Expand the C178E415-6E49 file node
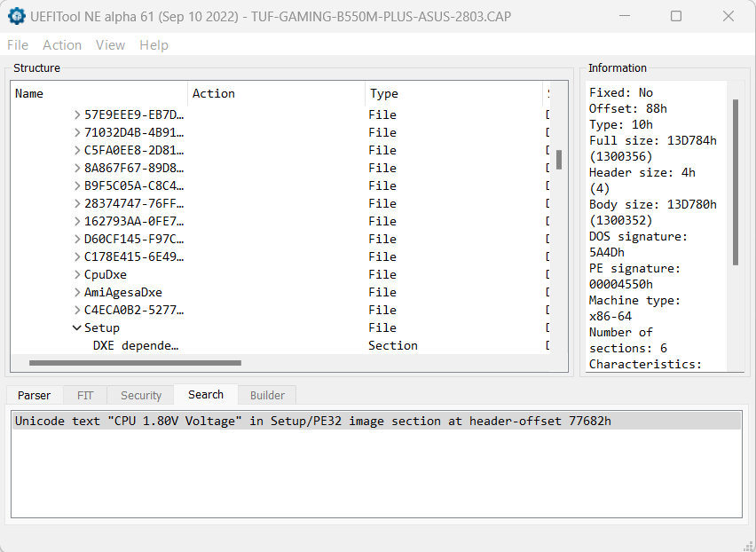The width and height of the screenshot is (756, 552). click(x=77, y=257)
